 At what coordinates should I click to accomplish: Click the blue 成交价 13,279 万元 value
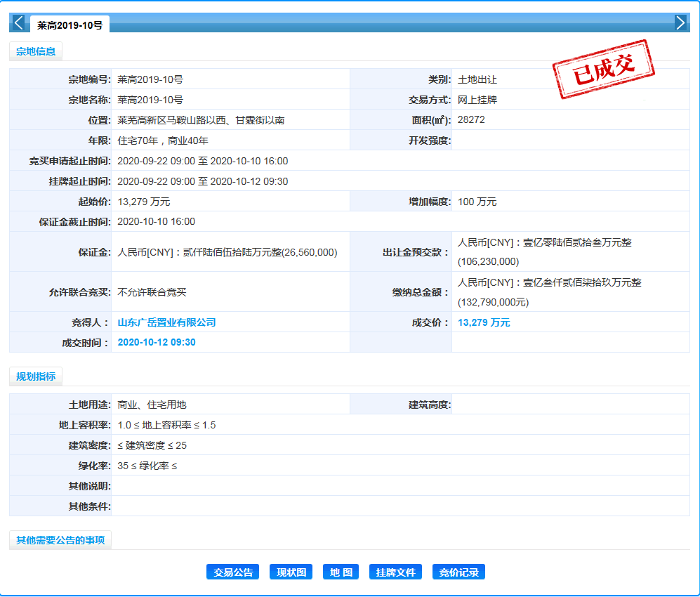pos(484,323)
